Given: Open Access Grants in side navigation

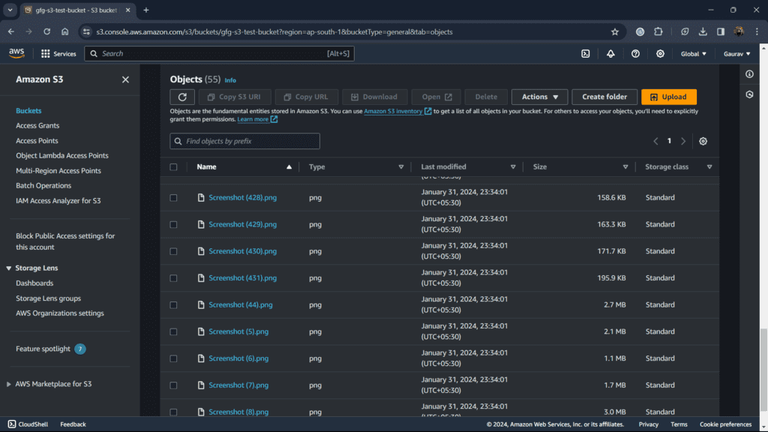Looking at the screenshot, I should tap(37, 125).
